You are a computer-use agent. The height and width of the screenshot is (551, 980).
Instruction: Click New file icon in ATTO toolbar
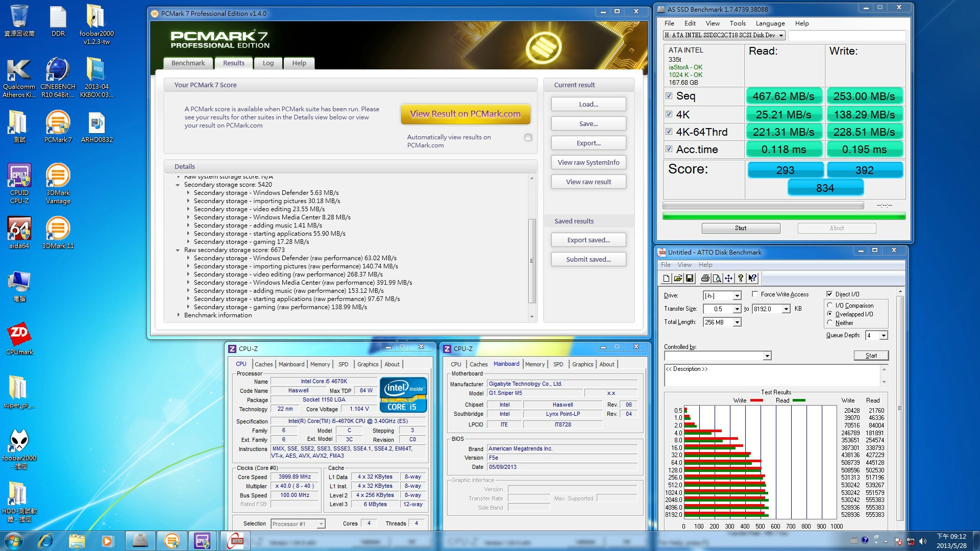click(x=666, y=278)
